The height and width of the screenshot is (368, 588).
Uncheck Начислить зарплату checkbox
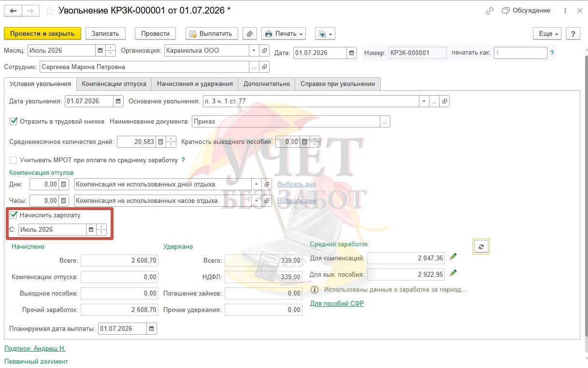(14, 215)
